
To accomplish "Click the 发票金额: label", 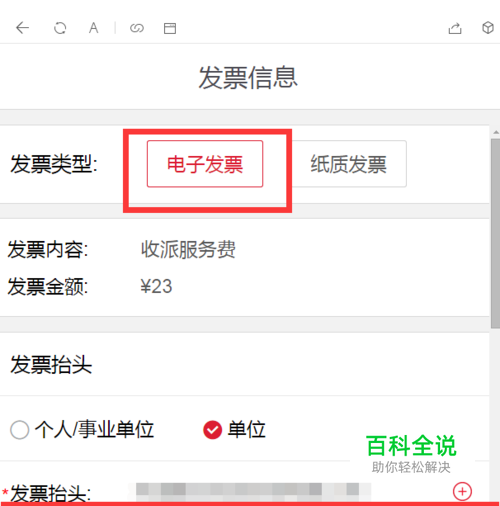I will point(48,287).
